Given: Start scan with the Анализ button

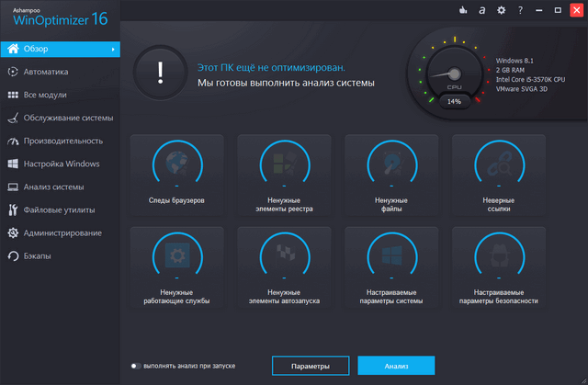Looking at the screenshot, I should coord(396,366).
